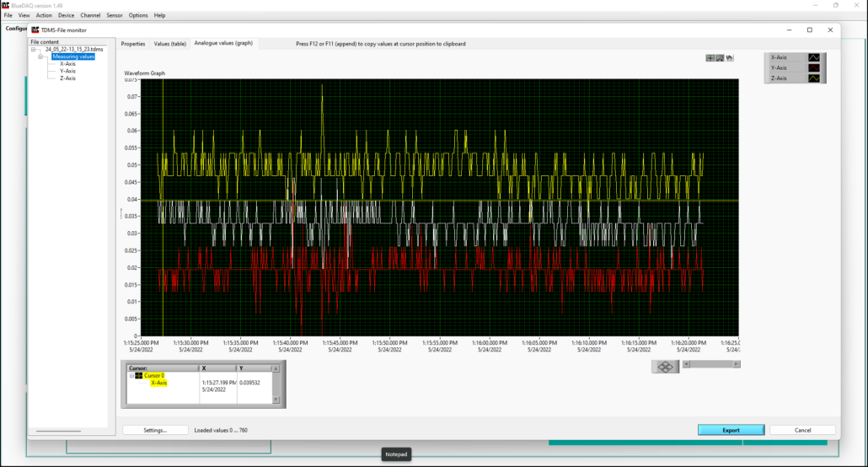
Task: Click the graph horizontal scrollbar track
Action: coord(710,364)
